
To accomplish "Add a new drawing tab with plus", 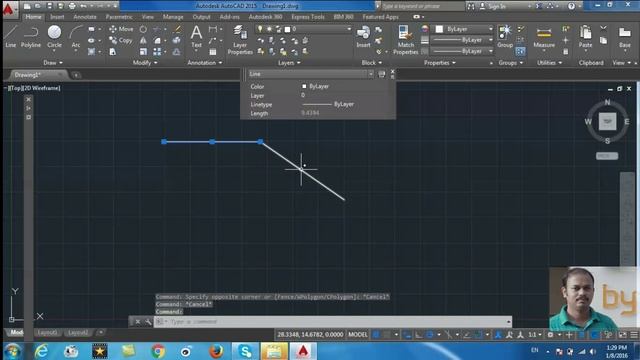I will (x=76, y=75).
